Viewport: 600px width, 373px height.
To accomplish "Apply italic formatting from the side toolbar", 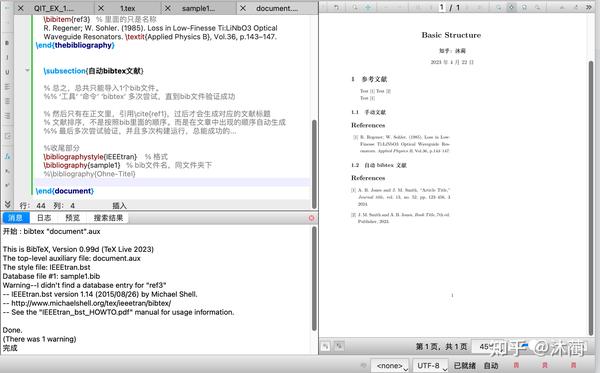I will pyautogui.click(x=7, y=57).
